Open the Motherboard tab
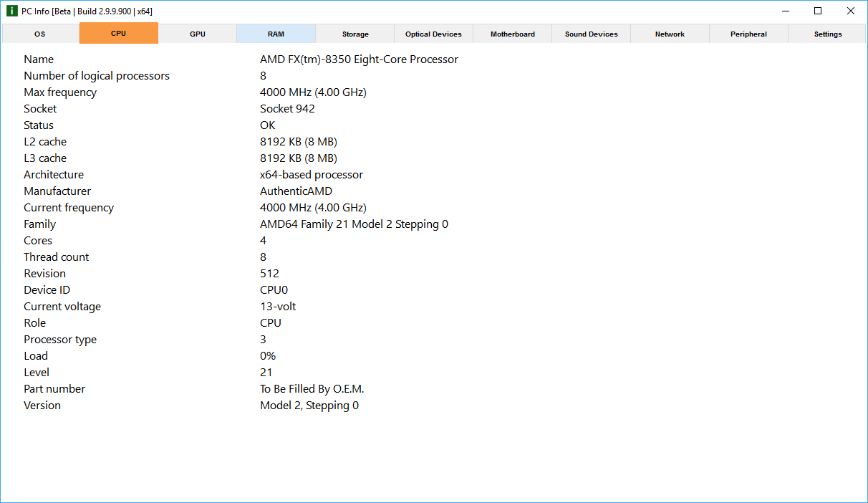This screenshot has height=503, width=868. pos(513,34)
